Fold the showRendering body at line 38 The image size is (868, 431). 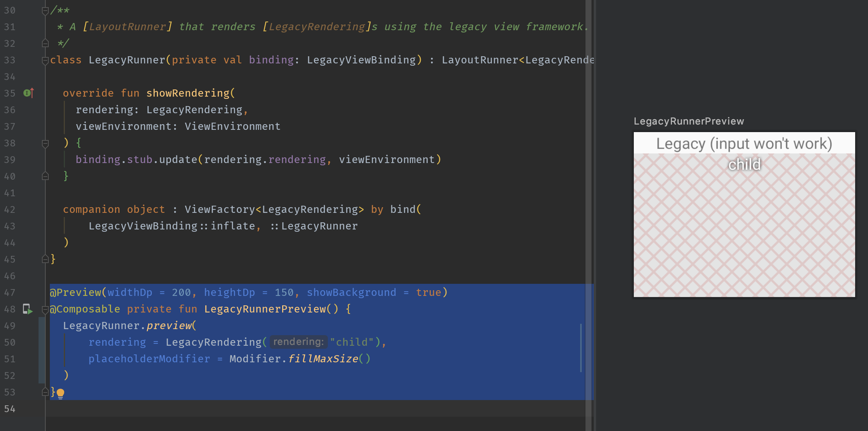[x=45, y=143]
